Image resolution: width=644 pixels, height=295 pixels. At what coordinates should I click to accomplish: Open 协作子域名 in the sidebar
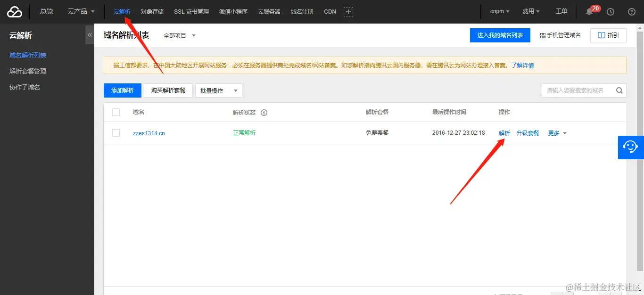(x=25, y=87)
